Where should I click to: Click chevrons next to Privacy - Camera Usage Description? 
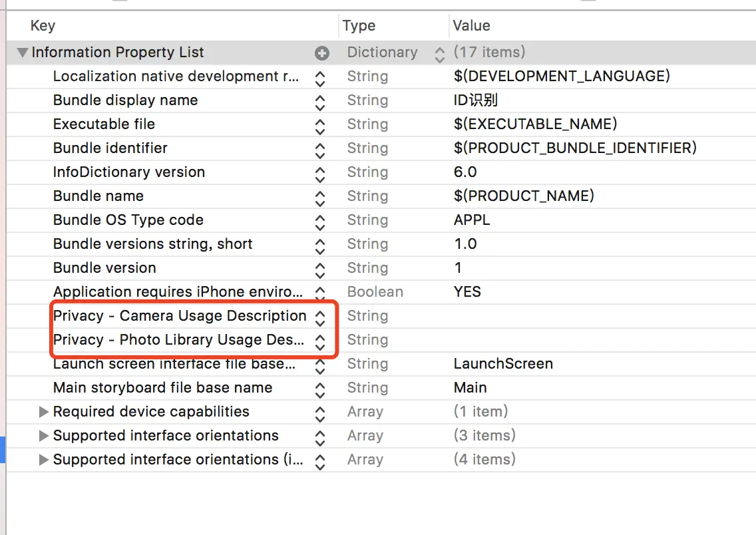tap(320, 315)
